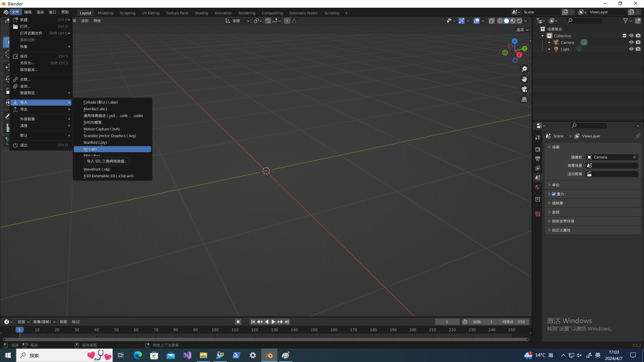Expand the Audio (音频) panel
Screen dimensions: 644x362
click(593, 212)
